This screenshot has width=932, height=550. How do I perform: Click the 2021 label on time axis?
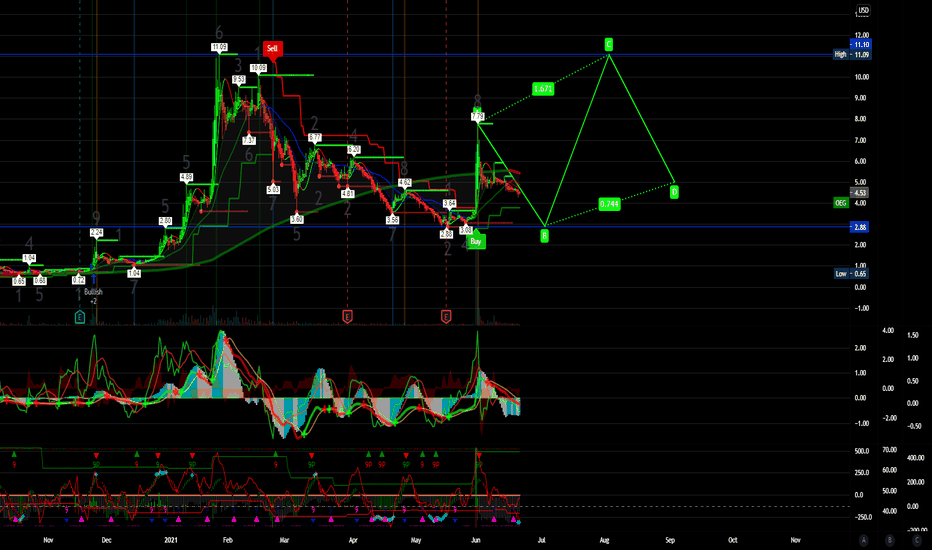click(171, 540)
